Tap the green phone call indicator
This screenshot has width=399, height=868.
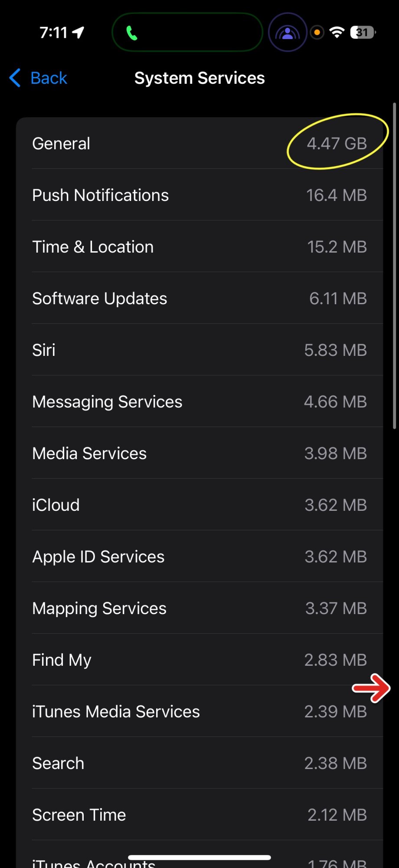pos(132,33)
